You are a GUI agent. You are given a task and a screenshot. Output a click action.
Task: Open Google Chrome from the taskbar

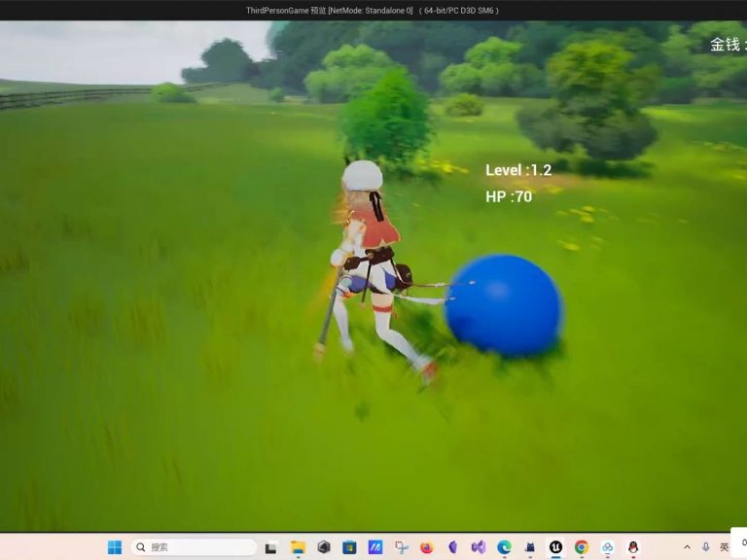(581, 547)
